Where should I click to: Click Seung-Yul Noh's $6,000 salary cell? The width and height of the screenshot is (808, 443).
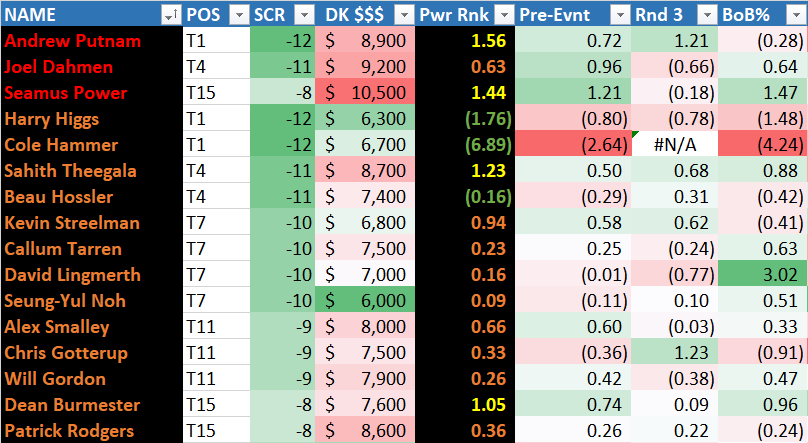point(365,301)
